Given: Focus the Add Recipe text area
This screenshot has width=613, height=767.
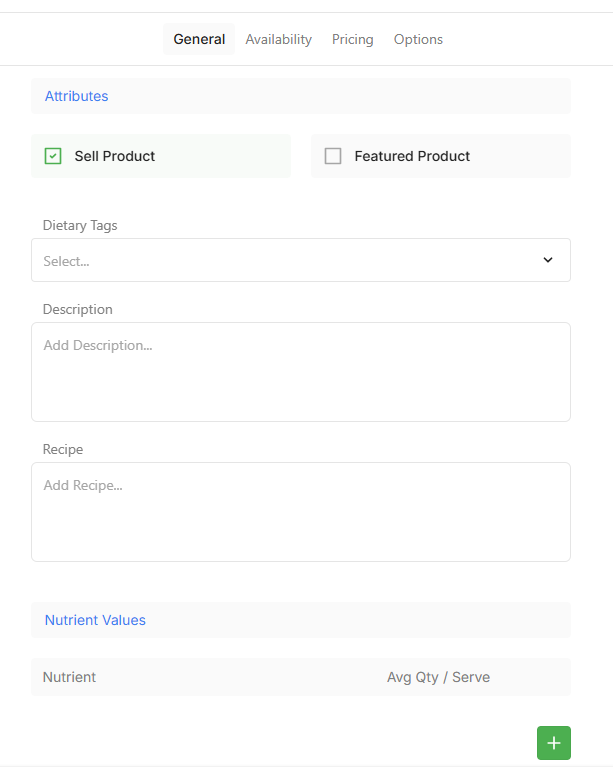Looking at the screenshot, I should tap(300, 511).
